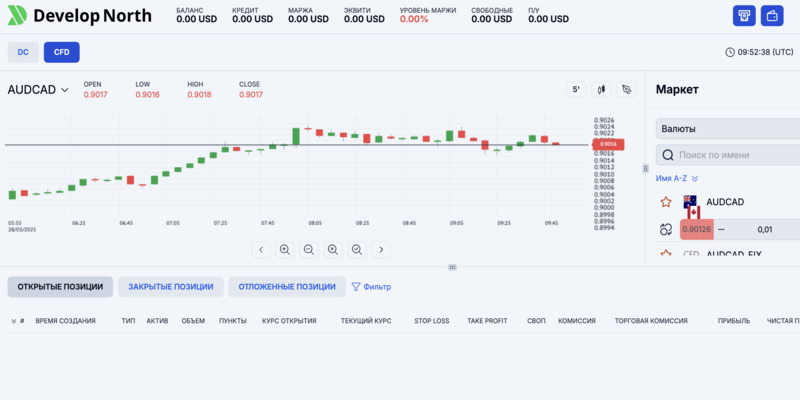Change chart type via candlestick icon
The image size is (800, 400).
[602, 90]
